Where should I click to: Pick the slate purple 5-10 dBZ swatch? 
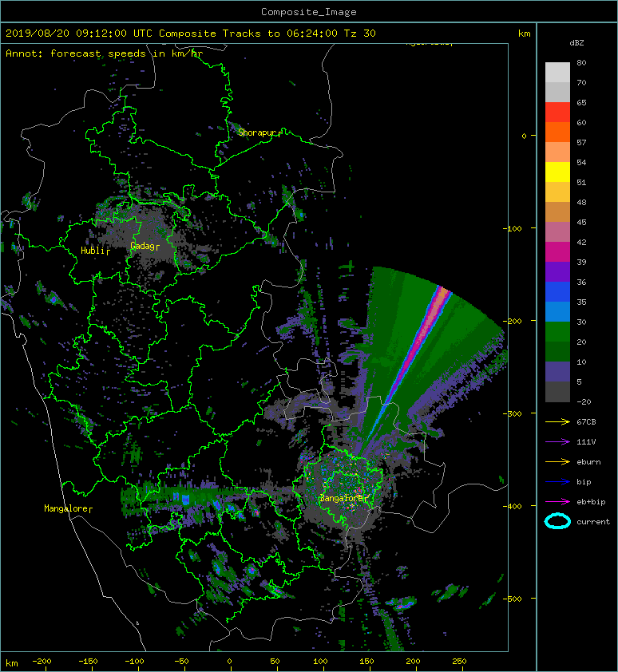pos(557,372)
